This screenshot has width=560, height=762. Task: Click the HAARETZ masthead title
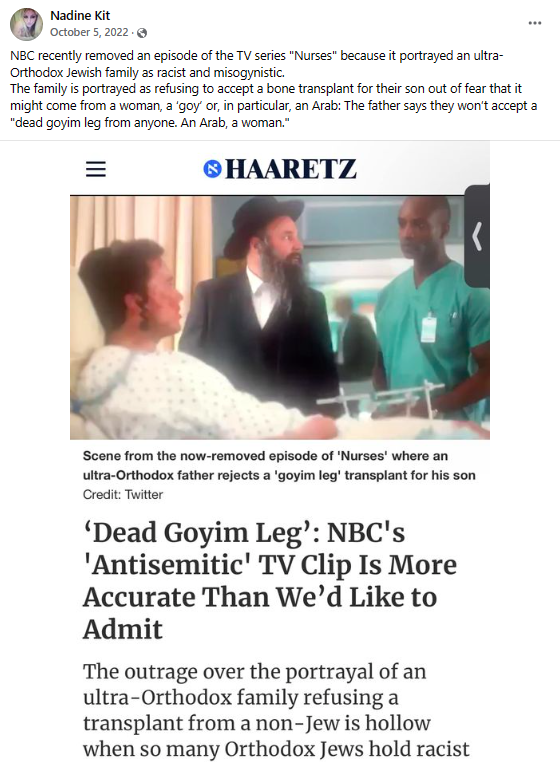[x=291, y=169]
